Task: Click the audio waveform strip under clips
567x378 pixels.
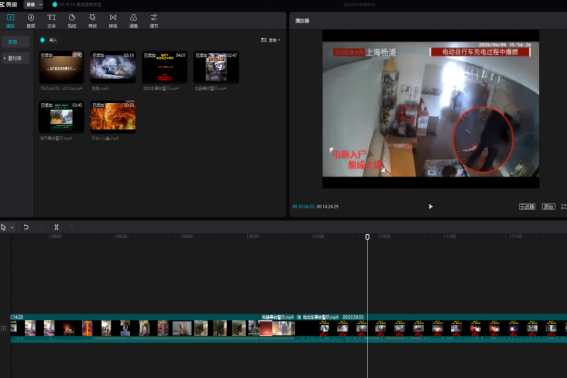Action: click(289, 339)
